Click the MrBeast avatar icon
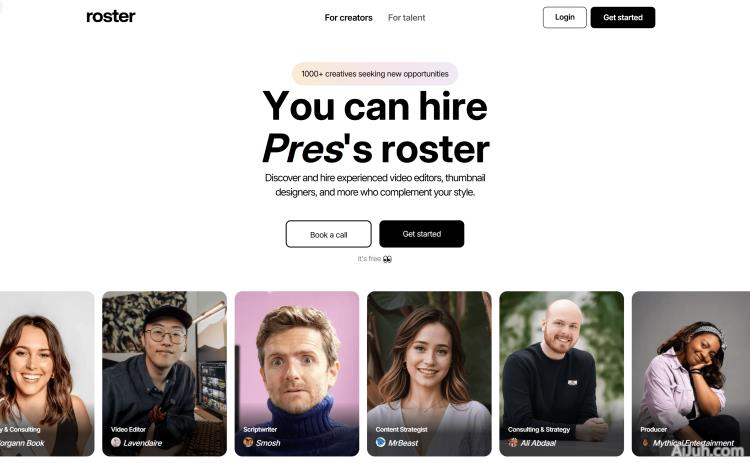Image resolution: width=750 pixels, height=463 pixels. tap(380, 442)
